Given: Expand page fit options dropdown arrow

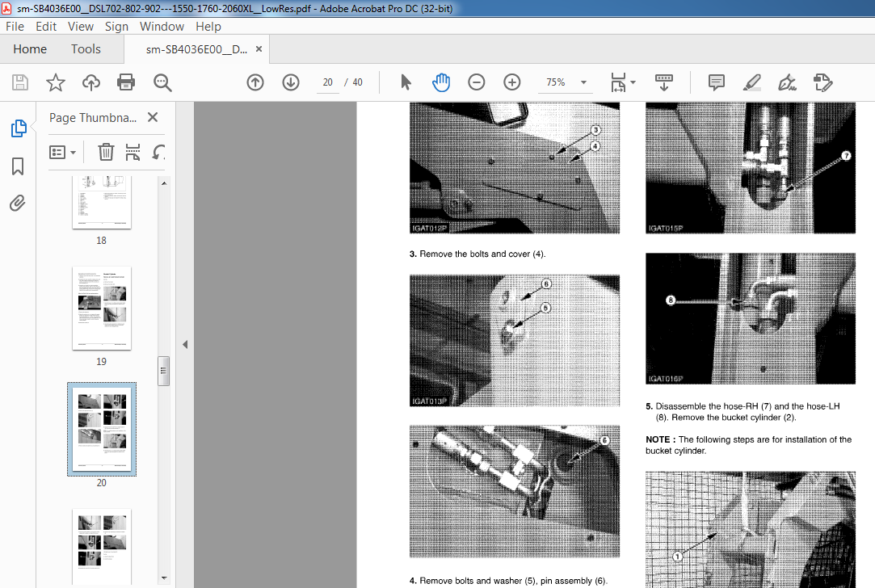Looking at the screenshot, I should coord(633,82).
